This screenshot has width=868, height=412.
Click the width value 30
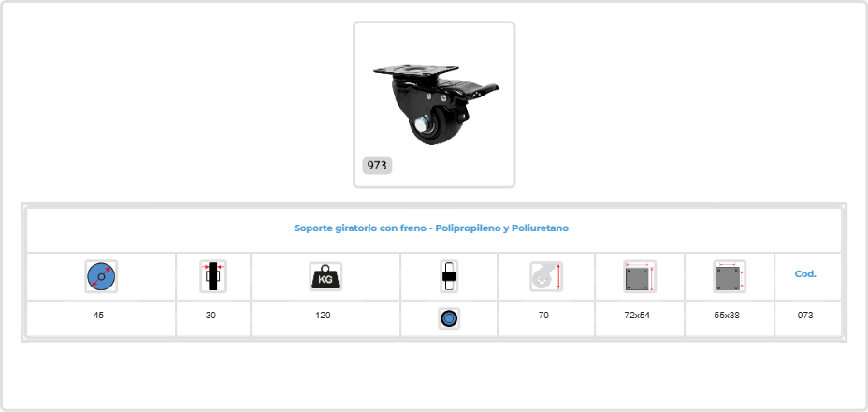210,315
